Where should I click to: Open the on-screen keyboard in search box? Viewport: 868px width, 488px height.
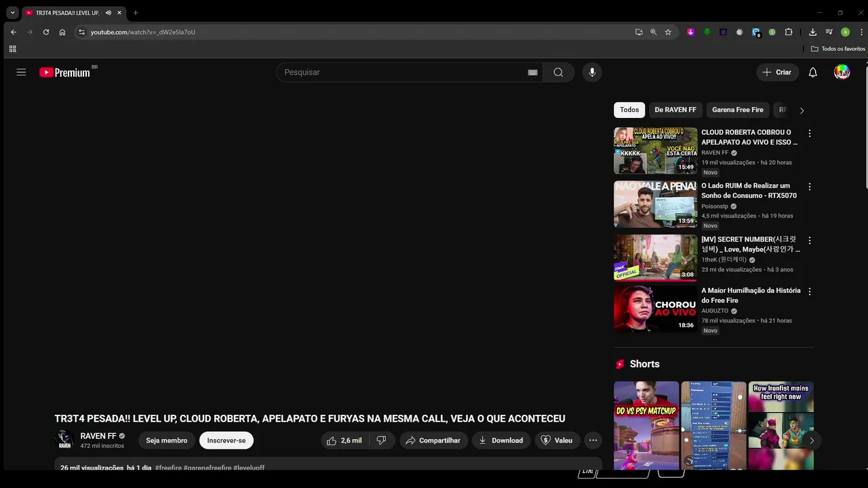click(x=532, y=73)
